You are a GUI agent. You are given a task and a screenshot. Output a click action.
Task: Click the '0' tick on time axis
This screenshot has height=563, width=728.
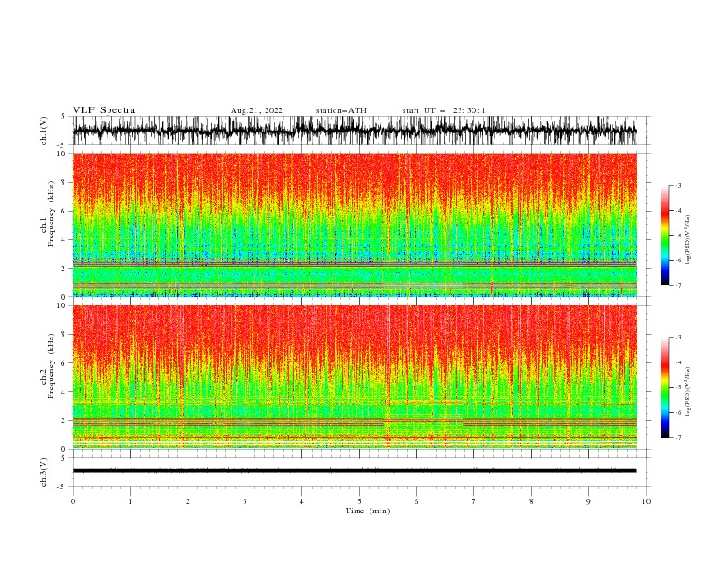point(73,501)
